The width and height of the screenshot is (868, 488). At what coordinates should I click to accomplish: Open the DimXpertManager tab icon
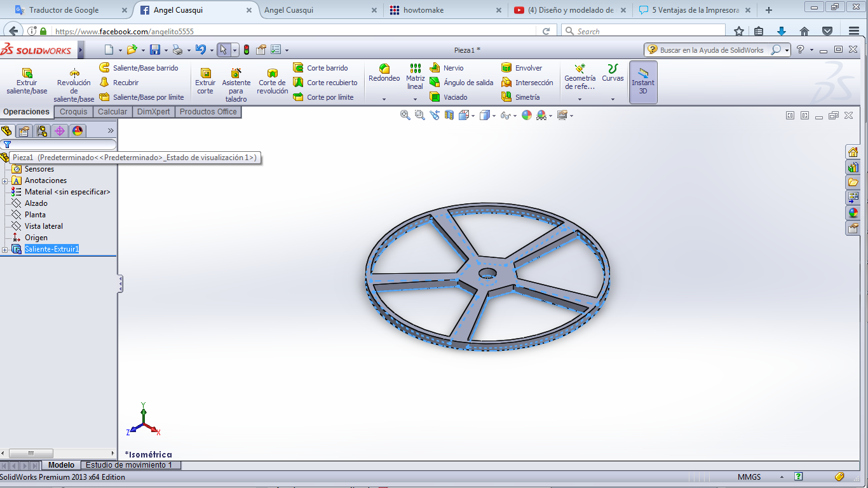60,131
